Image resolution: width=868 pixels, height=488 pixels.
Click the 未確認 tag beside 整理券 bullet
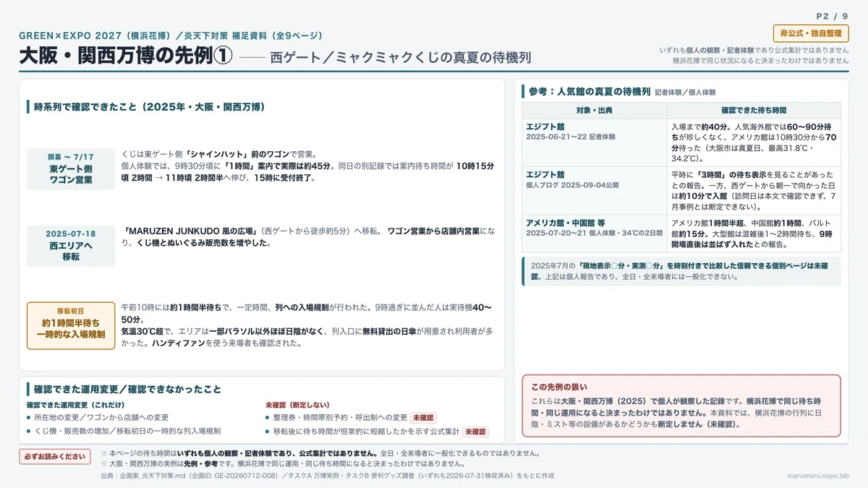(423, 417)
